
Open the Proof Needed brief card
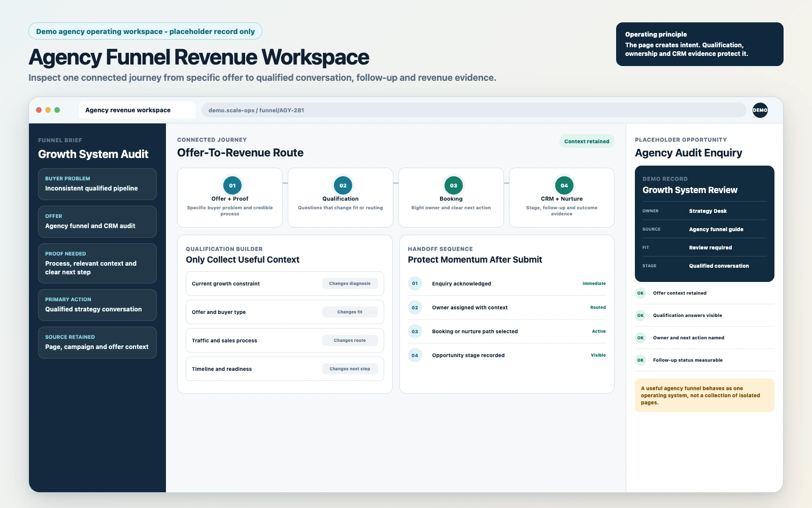point(97,263)
